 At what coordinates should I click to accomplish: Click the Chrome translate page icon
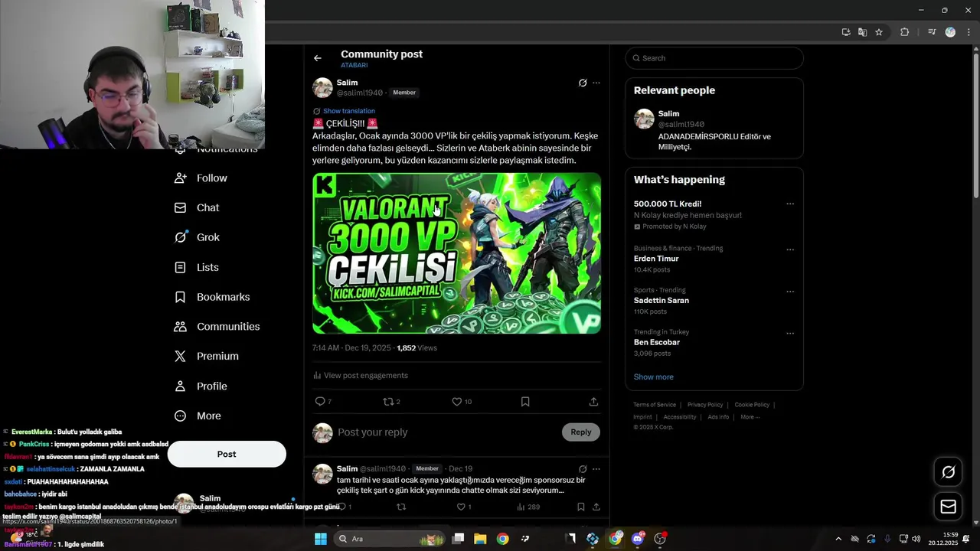tap(862, 32)
